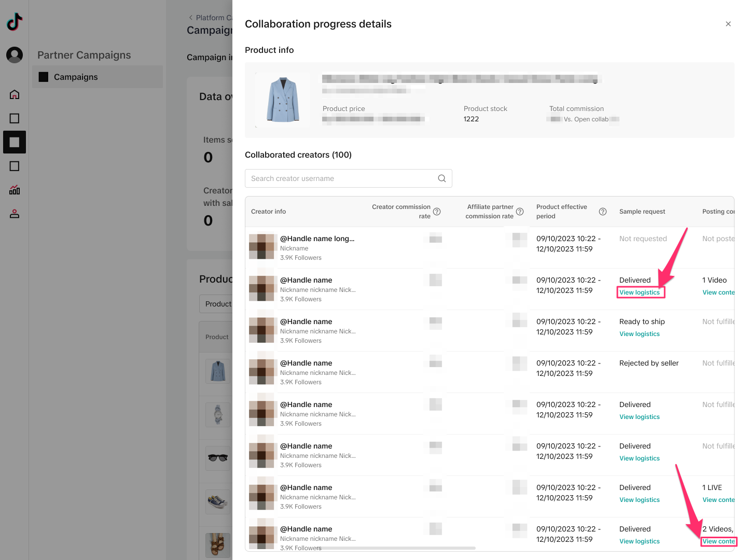
Task: Click the blue blazer product thumbnail
Action: (x=283, y=100)
